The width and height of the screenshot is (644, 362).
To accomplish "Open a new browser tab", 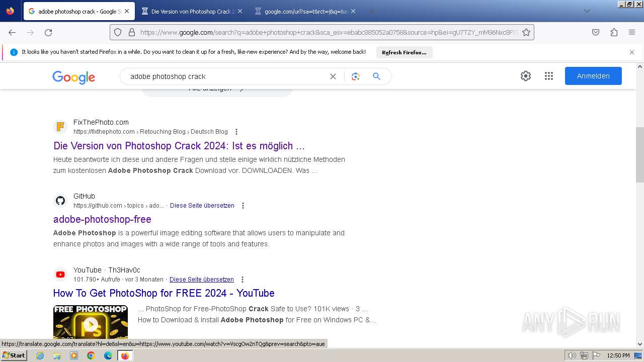I will (372, 11).
